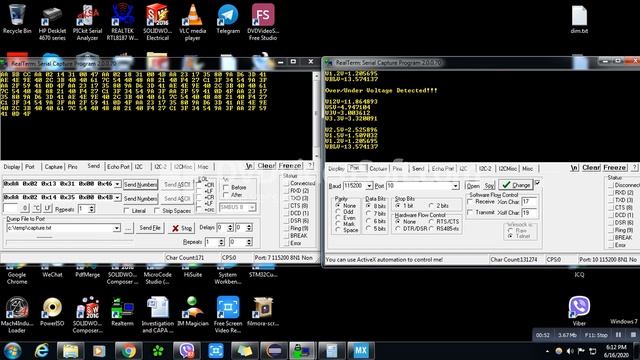Open the filmora-scr desktop icon
The height and width of the screenshot is (360, 640).
(x=263, y=312)
